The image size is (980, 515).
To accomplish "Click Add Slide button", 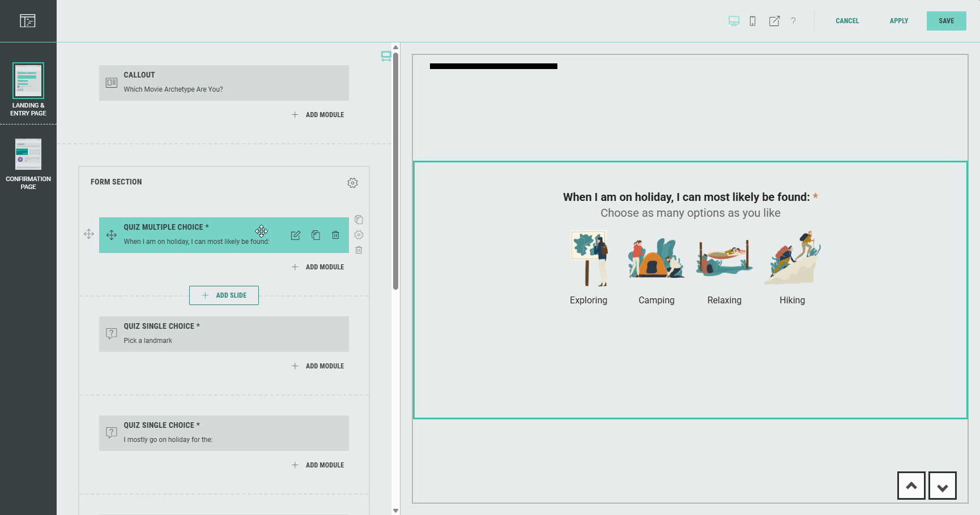I will click(224, 295).
